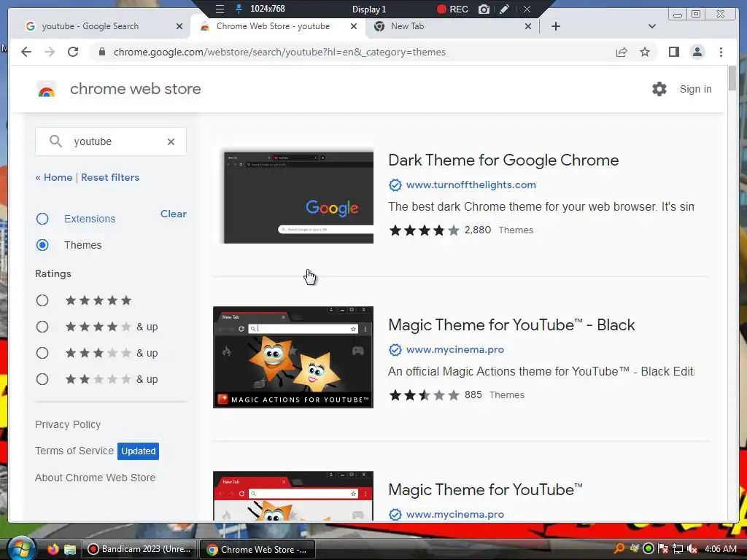Open Bandicam taskbar button
Image resolution: width=747 pixels, height=560 pixels.
coord(139,549)
